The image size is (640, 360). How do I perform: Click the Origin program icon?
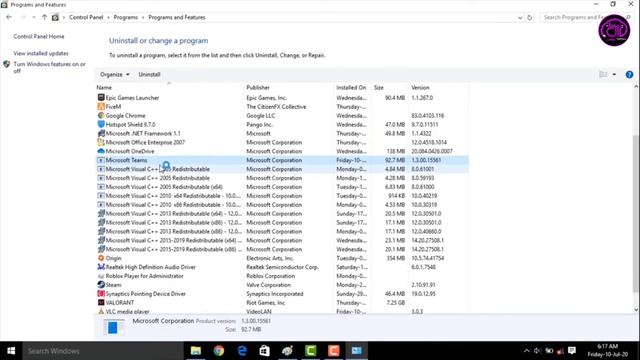coord(101,258)
